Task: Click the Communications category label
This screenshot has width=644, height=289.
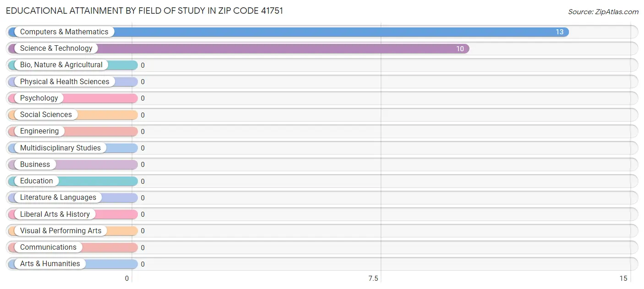Action: pyautogui.click(x=48, y=247)
